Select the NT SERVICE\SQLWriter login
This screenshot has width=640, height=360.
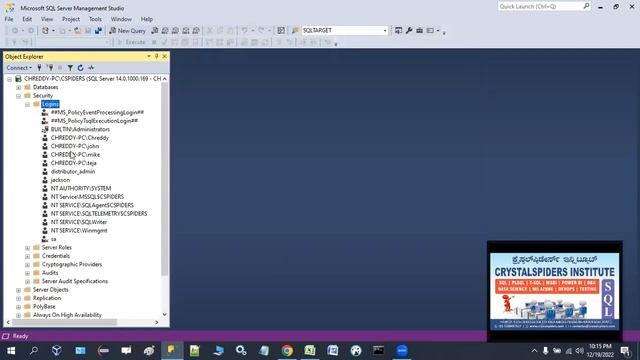point(79,222)
